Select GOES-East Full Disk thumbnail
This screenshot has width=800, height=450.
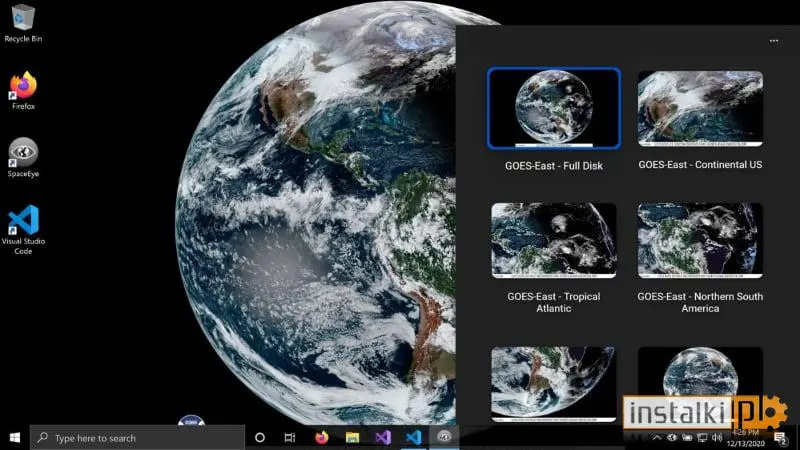pyautogui.click(x=554, y=108)
